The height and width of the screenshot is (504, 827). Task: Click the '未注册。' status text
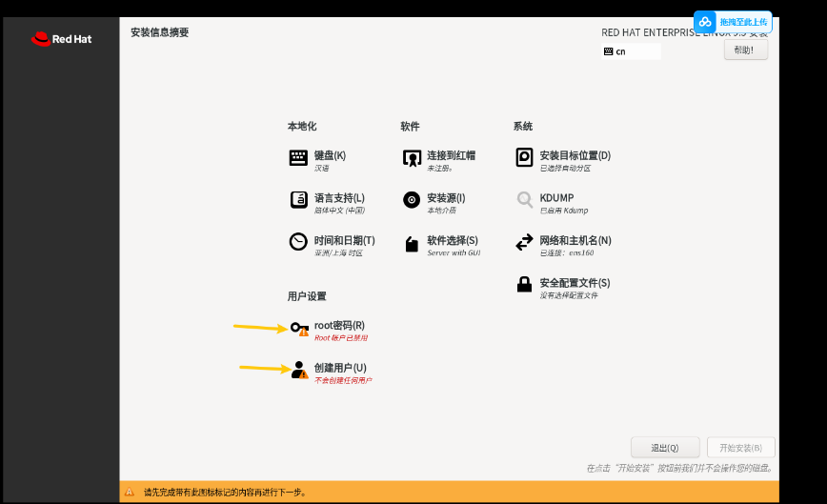click(440, 169)
